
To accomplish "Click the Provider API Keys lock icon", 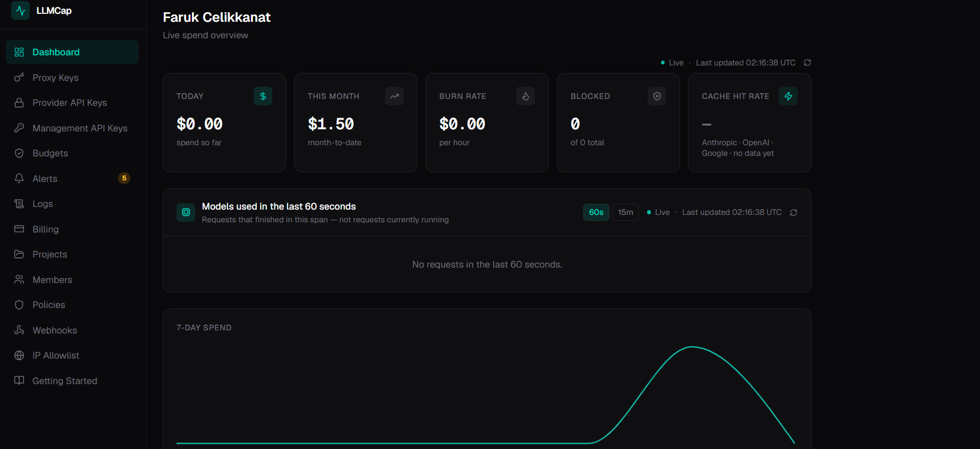I will click(19, 103).
